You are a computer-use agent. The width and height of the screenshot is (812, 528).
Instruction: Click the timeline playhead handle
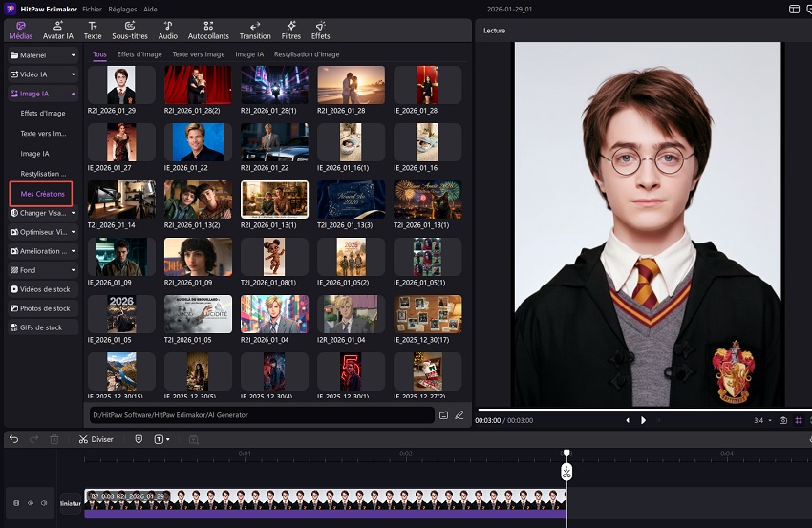point(566,454)
